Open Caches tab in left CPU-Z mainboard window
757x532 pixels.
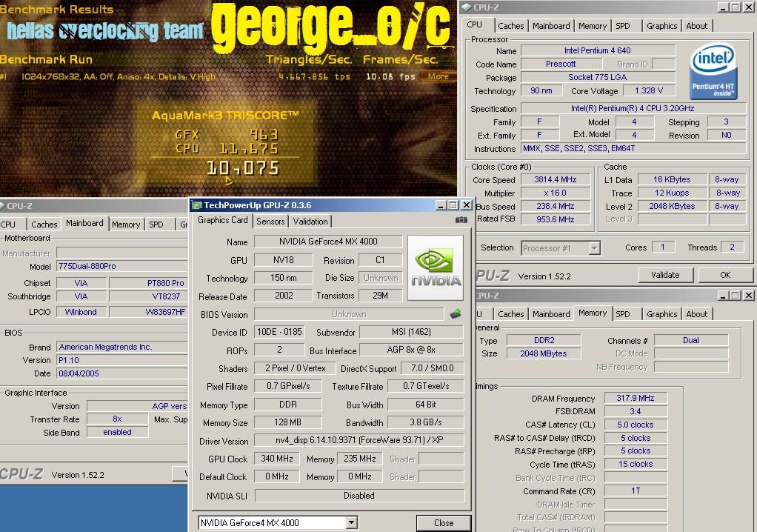pos(44,225)
